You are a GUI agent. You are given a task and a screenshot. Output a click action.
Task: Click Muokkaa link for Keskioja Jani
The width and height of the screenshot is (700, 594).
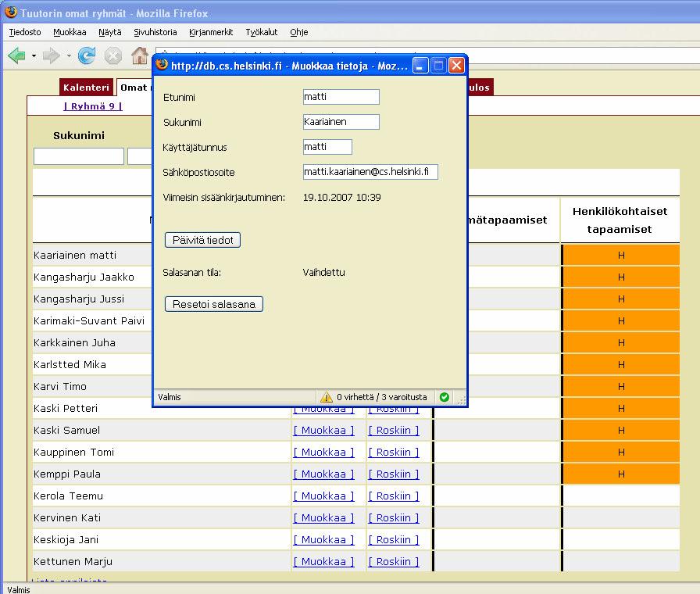click(323, 539)
